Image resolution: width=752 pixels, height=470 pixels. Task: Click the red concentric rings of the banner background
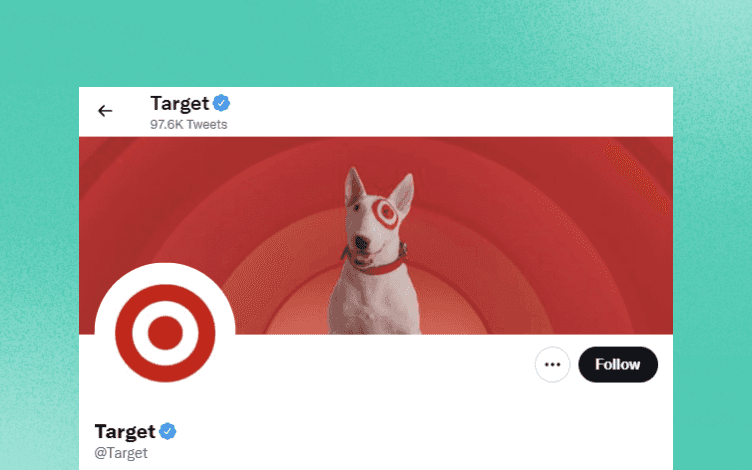pos(528,216)
